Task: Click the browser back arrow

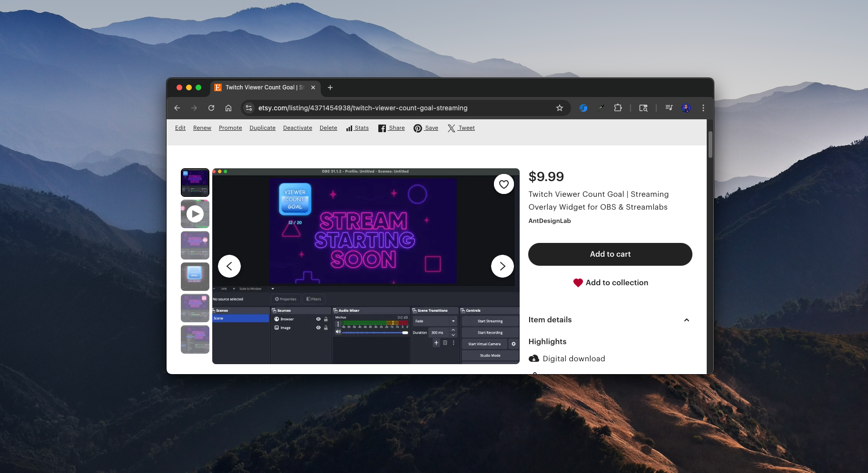Action: [x=177, y=108]
